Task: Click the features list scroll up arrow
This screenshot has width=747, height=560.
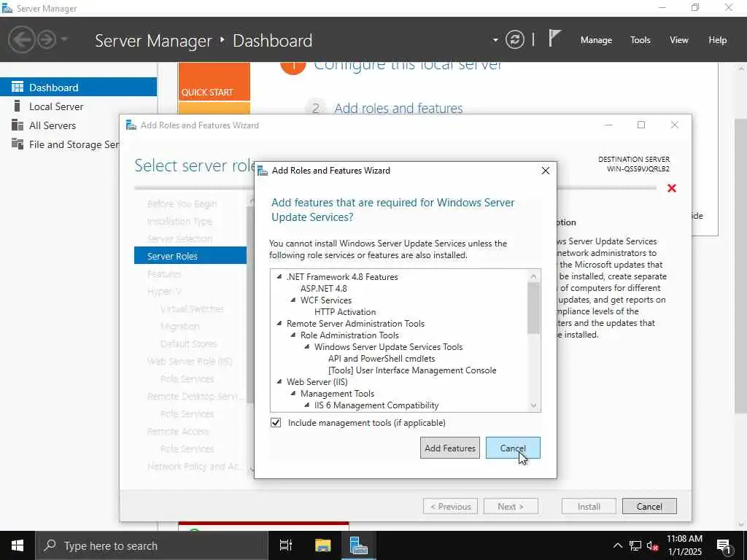Action: click(x=533, y=276)
